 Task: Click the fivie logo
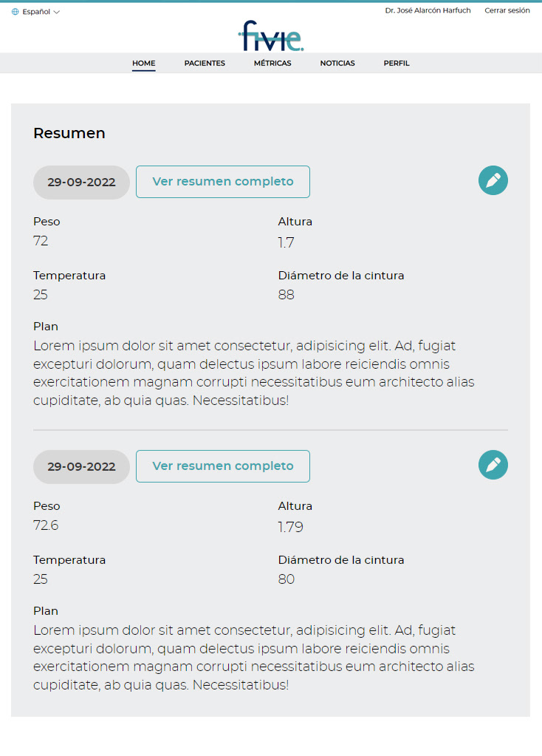click(x=271, y=35)
